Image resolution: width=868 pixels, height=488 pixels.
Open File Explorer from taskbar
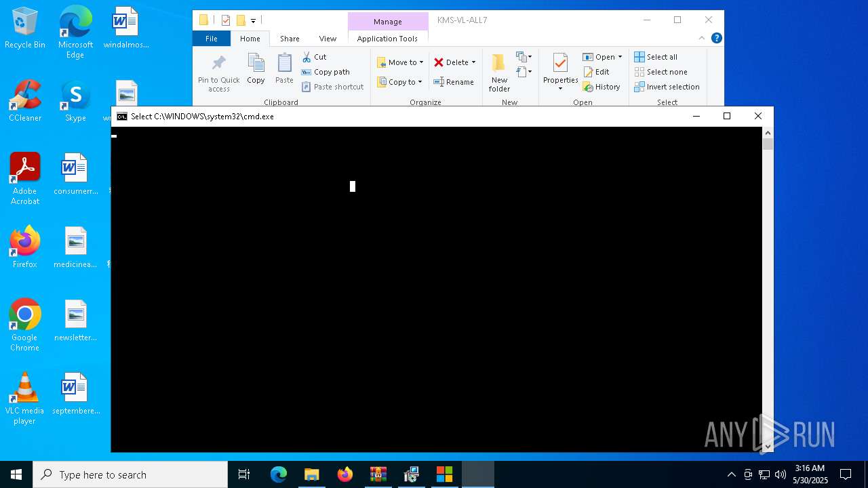pyautogui.click(x=311, y=474)
